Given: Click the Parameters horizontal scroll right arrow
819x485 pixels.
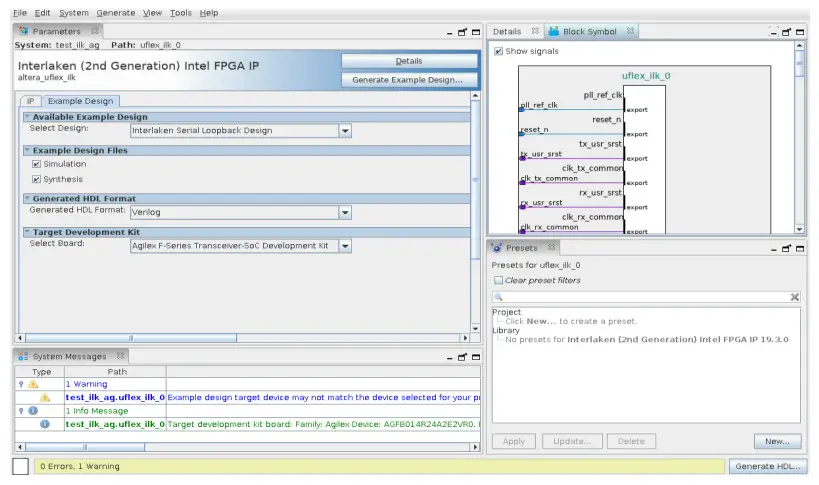Looking at the screenshot, I should 465,338.
